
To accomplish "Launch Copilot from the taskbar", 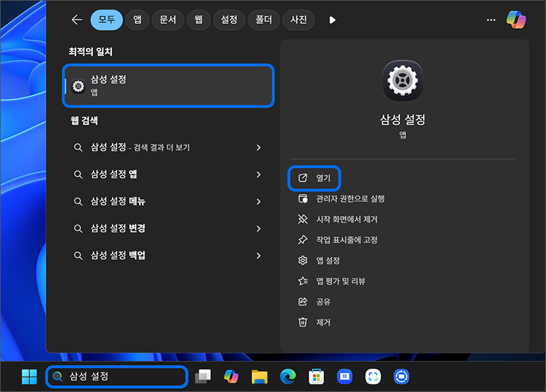I will pyautogui.click(x=231, y=377).
